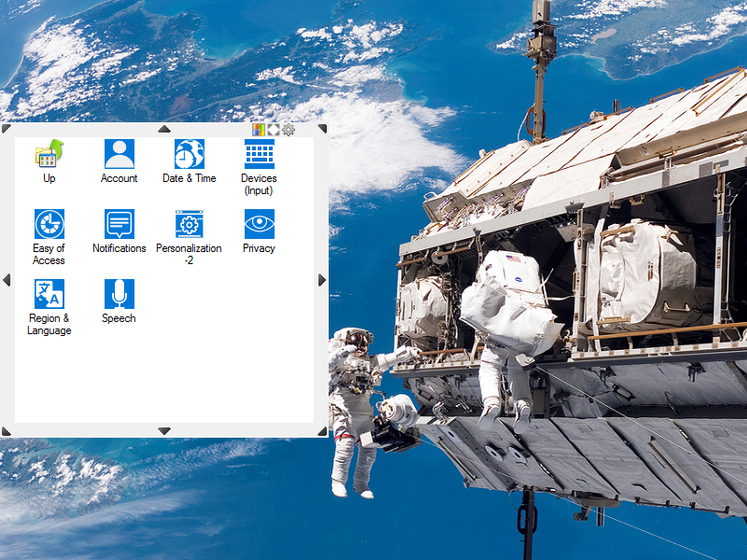This screenshot has width=747, height=560.
Task: Click the top edge up arrow handle
Action: (164, 129)
